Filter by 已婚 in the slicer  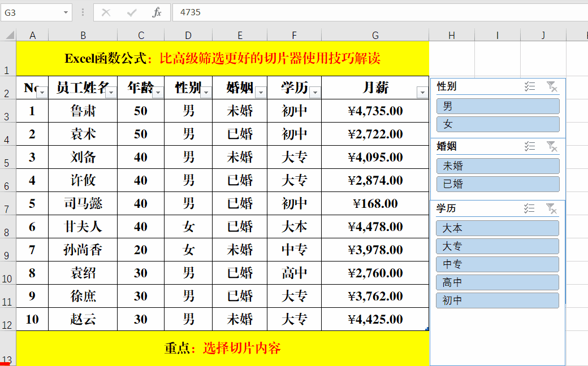pyautogui.click(x=498, y=184)
